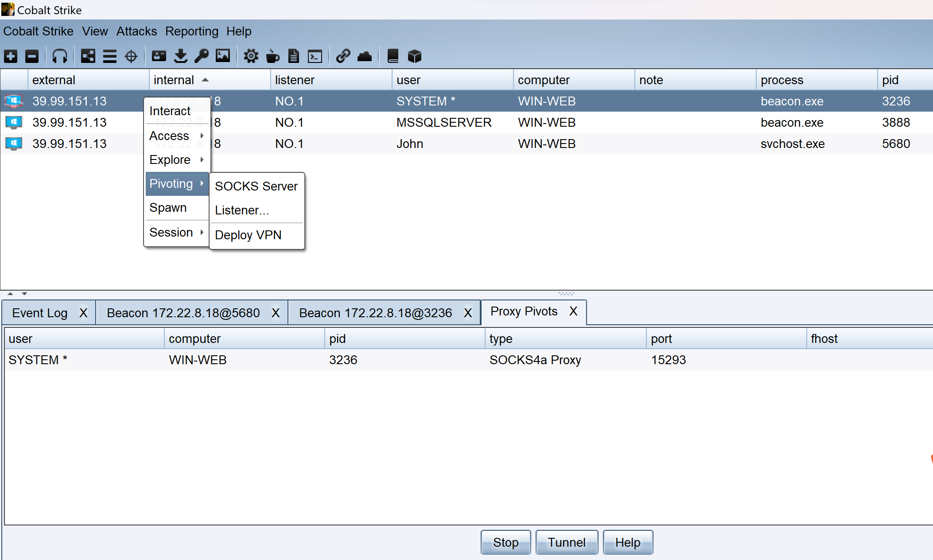The height and width of the screenshot is (560, 933).
Task: Switch to the Event Log tab
Action: point(40,313)
